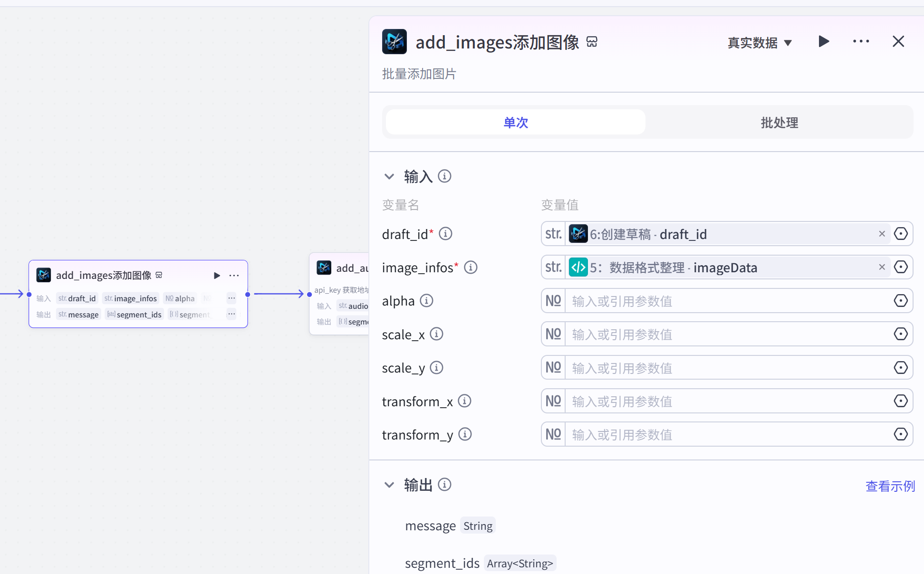Open the more options menu in panel header
Image resolution: width=924 pixels, height=574 pixels.
tap(861, 42)
